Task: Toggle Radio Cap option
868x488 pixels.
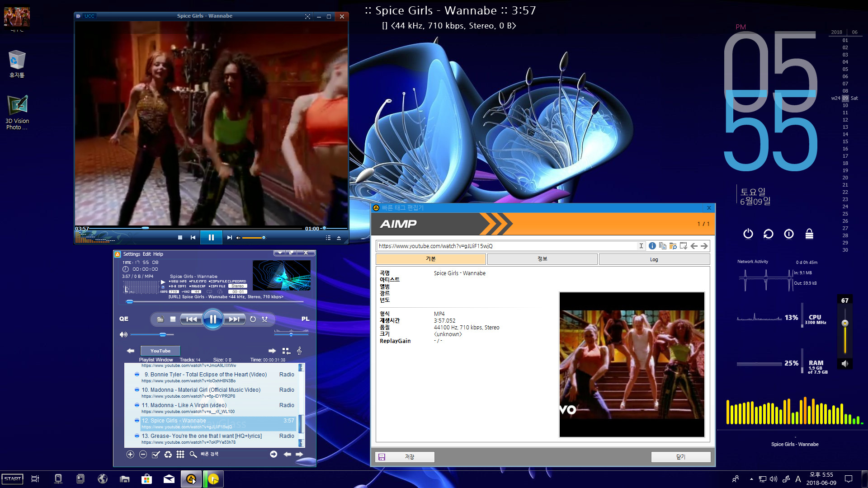Action: coord(197,286)
